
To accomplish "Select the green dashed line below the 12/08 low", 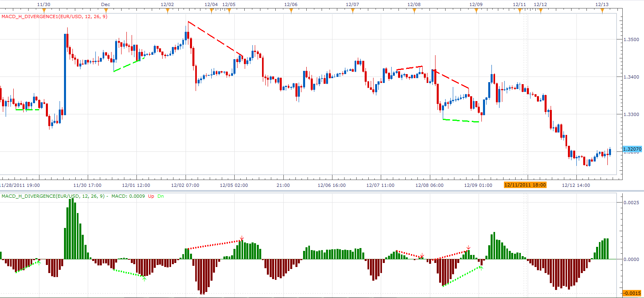I will pos(461,120).
